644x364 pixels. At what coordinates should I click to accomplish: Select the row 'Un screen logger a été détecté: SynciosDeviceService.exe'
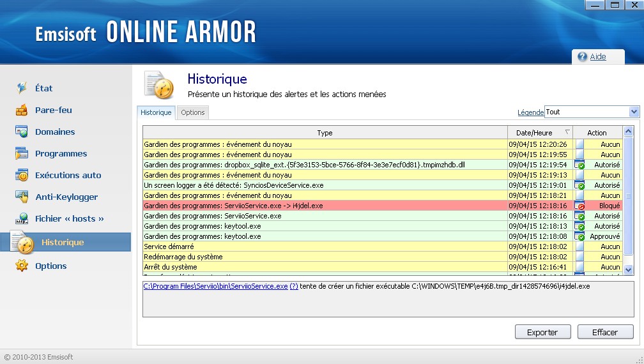click(x=382, y=185)
